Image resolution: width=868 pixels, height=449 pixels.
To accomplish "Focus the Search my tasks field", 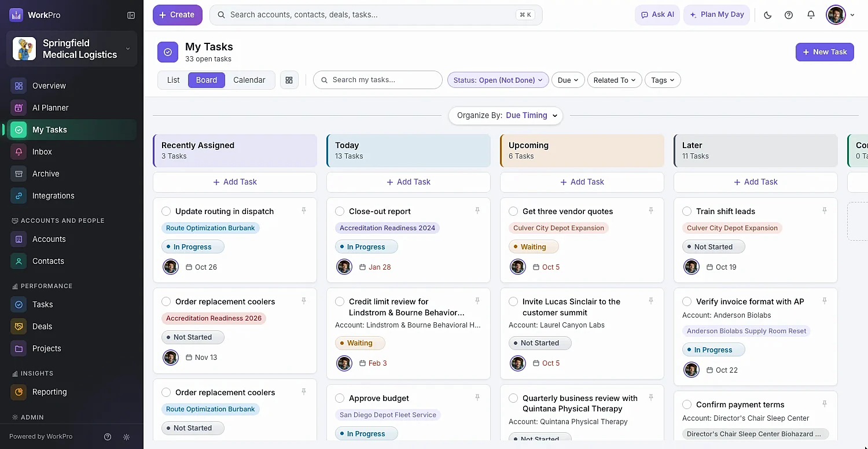I will coord(378,80).
